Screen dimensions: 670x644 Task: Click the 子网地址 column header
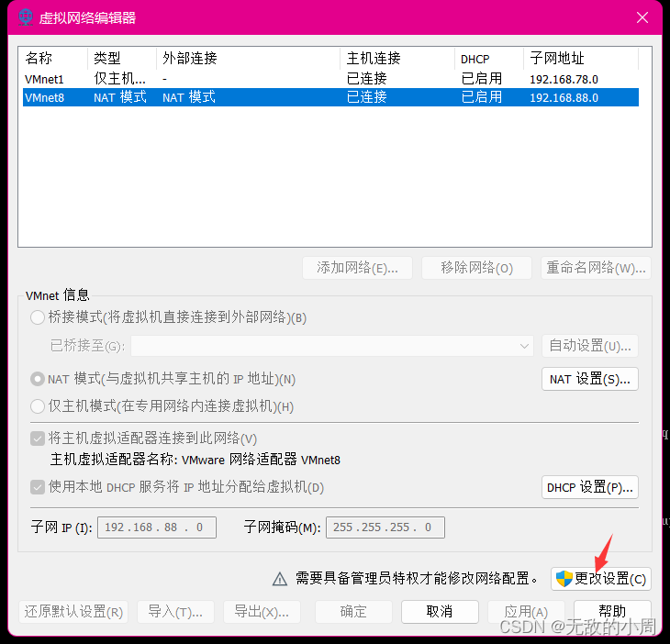(581, 58)
